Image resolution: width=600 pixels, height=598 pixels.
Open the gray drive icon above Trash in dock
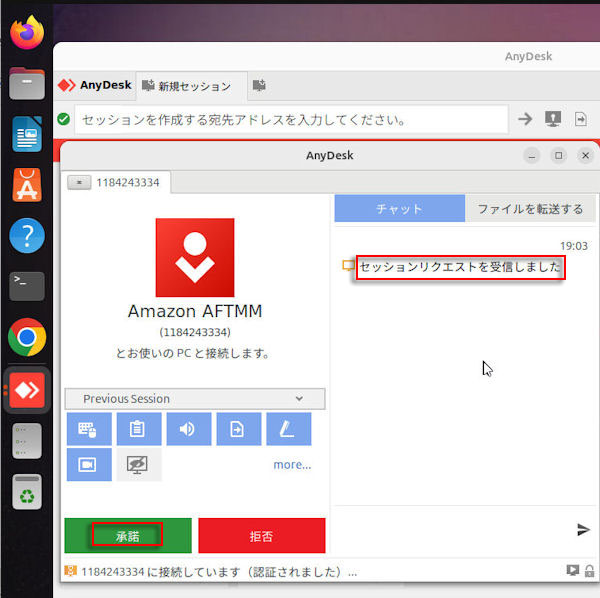27,441
